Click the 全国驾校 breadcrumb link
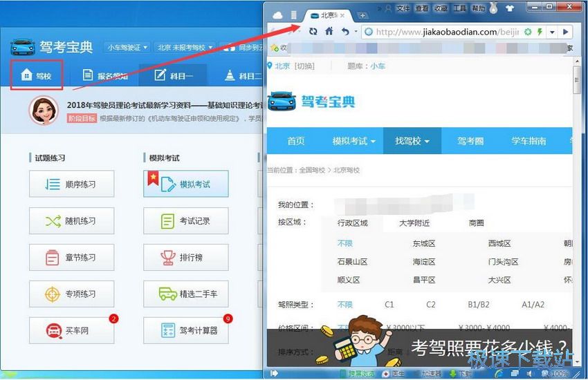This screenshot has height=380, width=588. coord(312,170)
